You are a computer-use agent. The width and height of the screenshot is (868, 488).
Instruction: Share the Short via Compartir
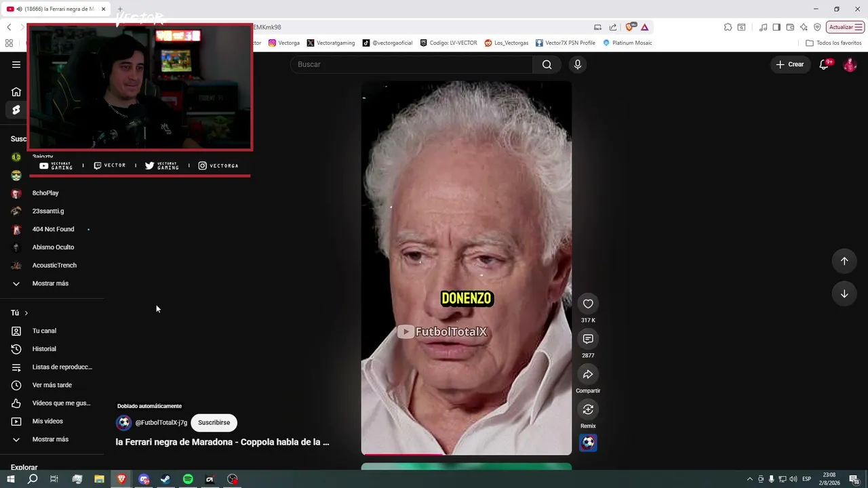[x=588, y=374]
